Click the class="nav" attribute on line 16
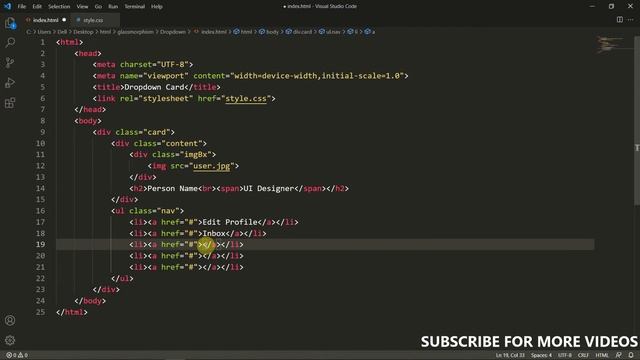Screen dimensions: 640x360 [154, 211]
